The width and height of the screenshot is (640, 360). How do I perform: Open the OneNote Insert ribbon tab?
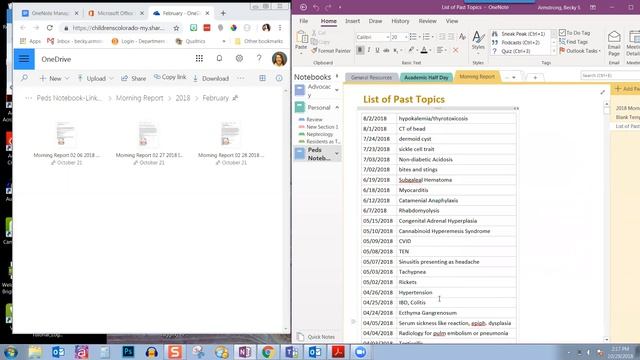coord(352,21)
